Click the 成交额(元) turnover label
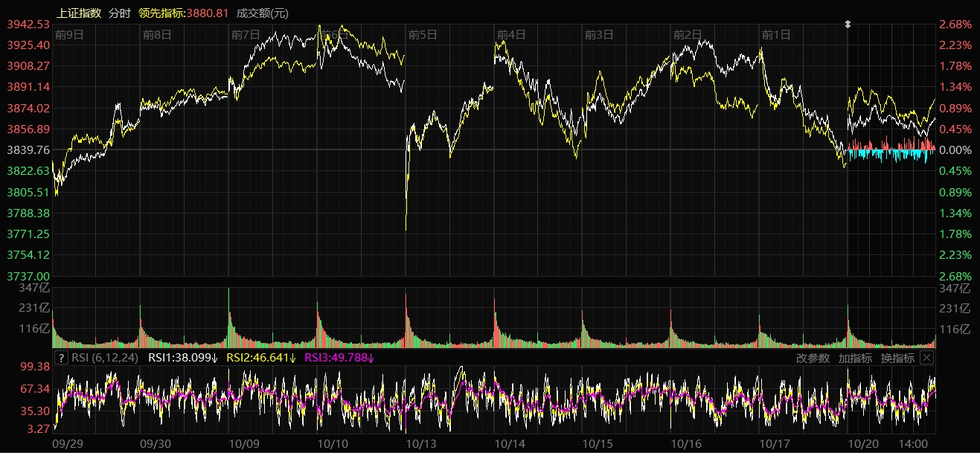Viewport: 980px width, 453px height. [x=262, y=13]
